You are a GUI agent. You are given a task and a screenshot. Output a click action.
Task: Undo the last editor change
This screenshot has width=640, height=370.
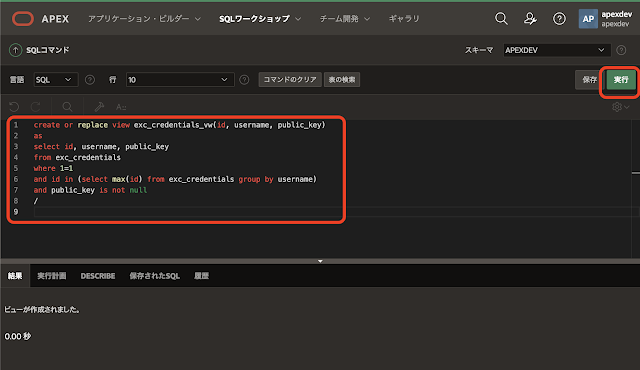(14, 107)
